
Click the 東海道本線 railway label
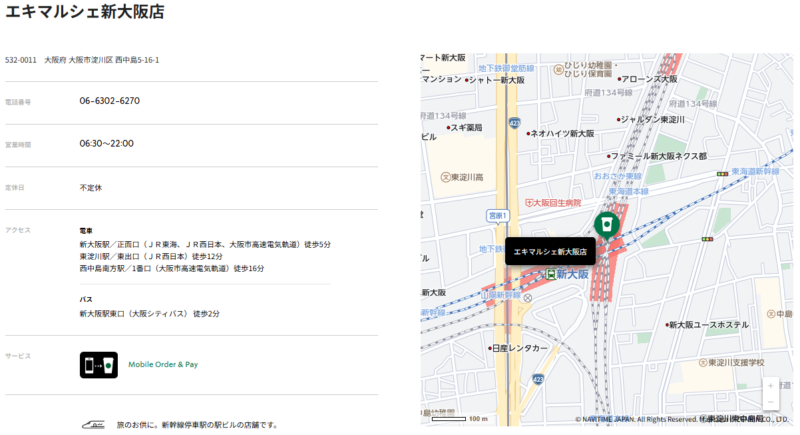pyautogui.click(x=629, y=191)
